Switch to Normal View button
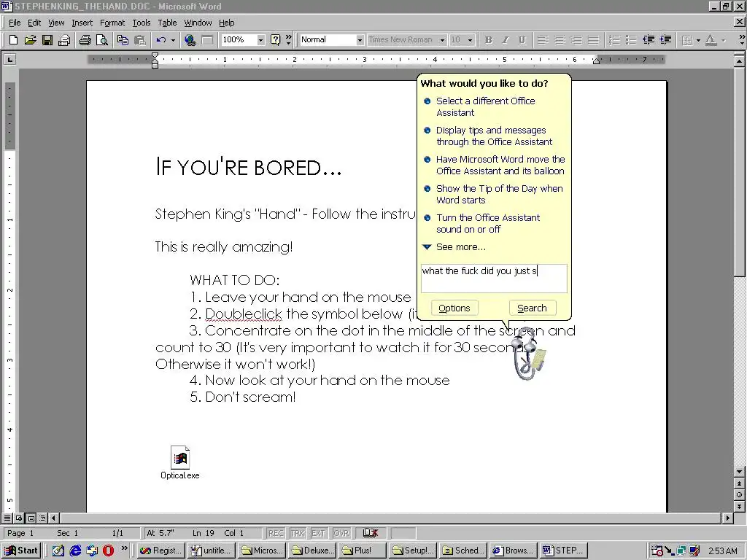 coord(7,518)
